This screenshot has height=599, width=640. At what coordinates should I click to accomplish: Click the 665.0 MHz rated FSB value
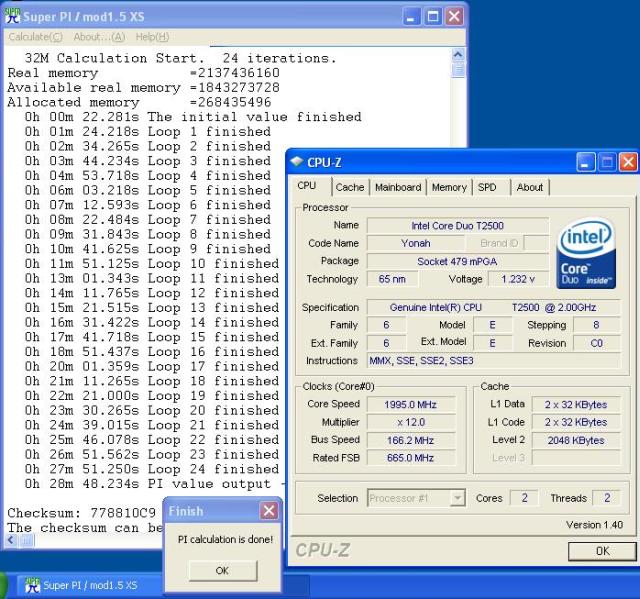pos(411,458)
